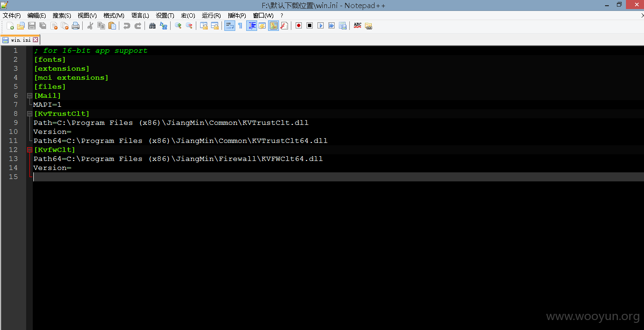This screenshot has width=644, height=330.
Task: Click the [fonts] section text
Action: tap(50, 59)
